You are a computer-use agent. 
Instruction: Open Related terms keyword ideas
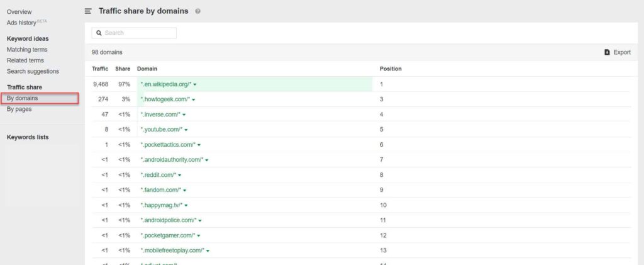pos(25,60)
